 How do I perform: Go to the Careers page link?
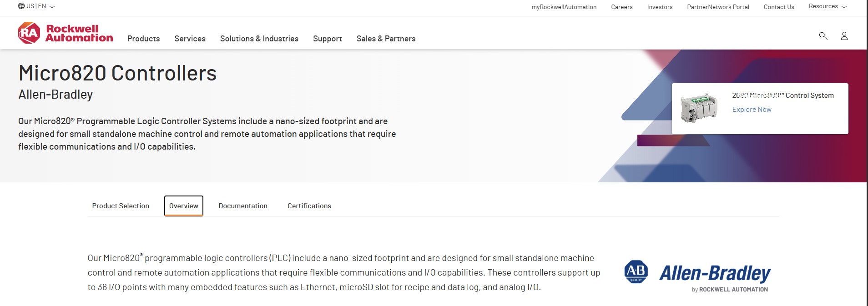(x=621, y=7)
